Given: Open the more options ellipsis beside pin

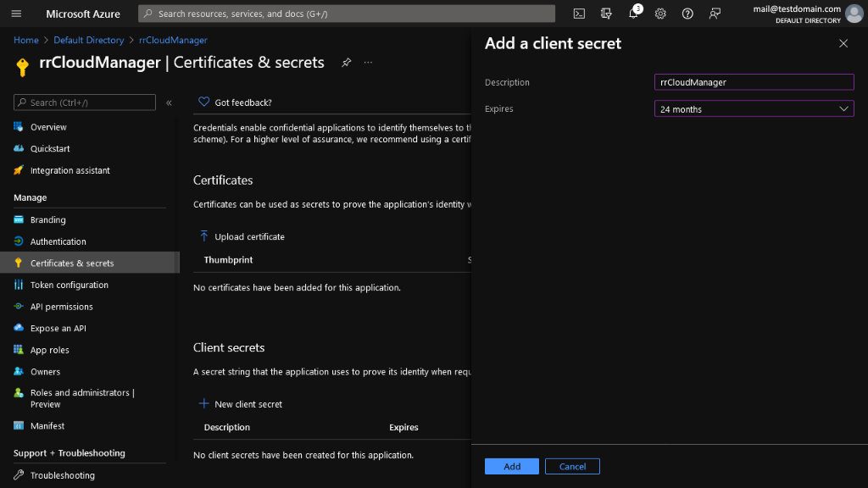Looking at the screenshot, I should tap(368, 63).
